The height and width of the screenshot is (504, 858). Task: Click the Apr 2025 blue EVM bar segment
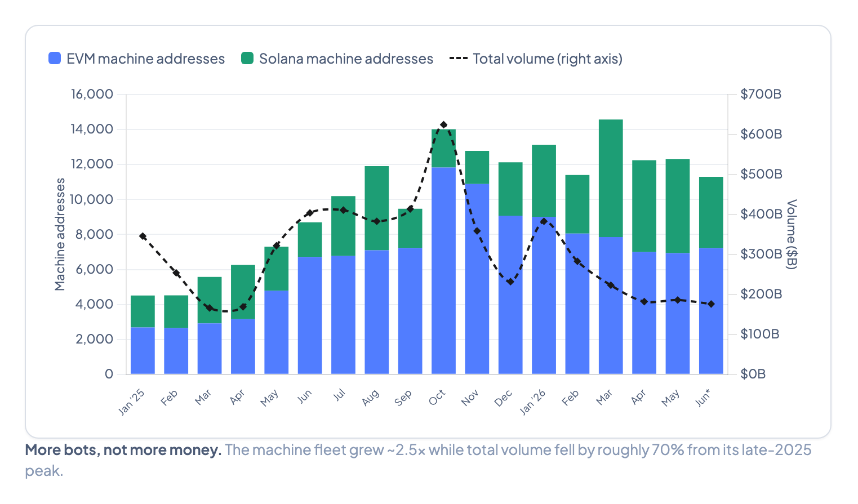click(x=243, y=346)
